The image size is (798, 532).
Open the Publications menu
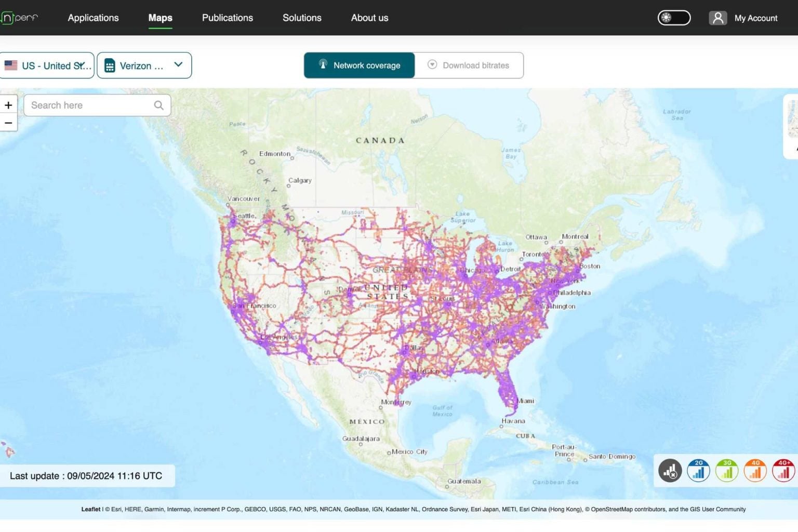(227, 18)
